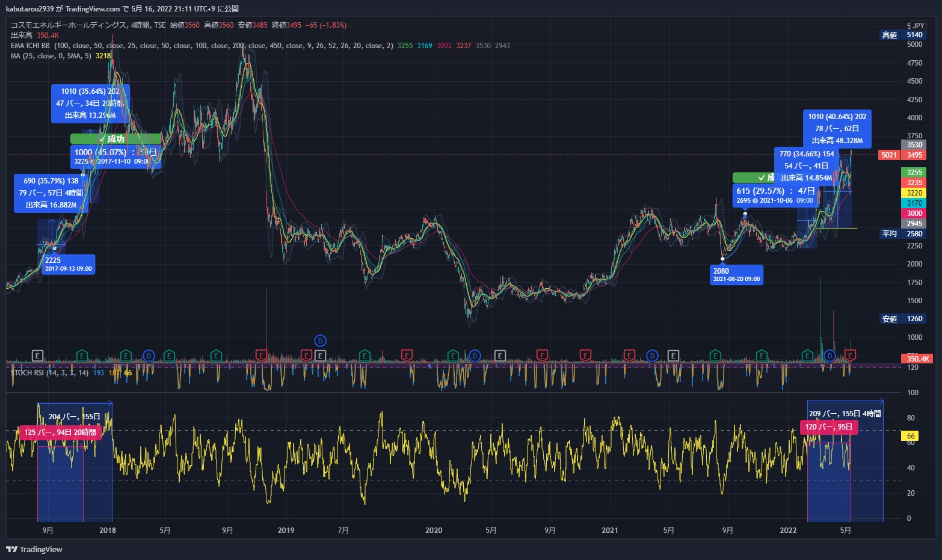Click the MA (25, close) indicator legend
The height and width of the screenshot is (560, 942).
(51, 56)
